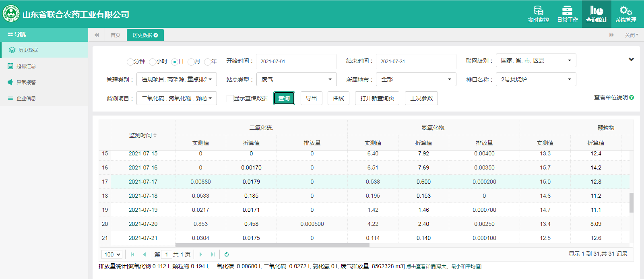The image size is (644, 279).
Task: Click the refresh icon in pagination bar
Action: pos(227,254)
